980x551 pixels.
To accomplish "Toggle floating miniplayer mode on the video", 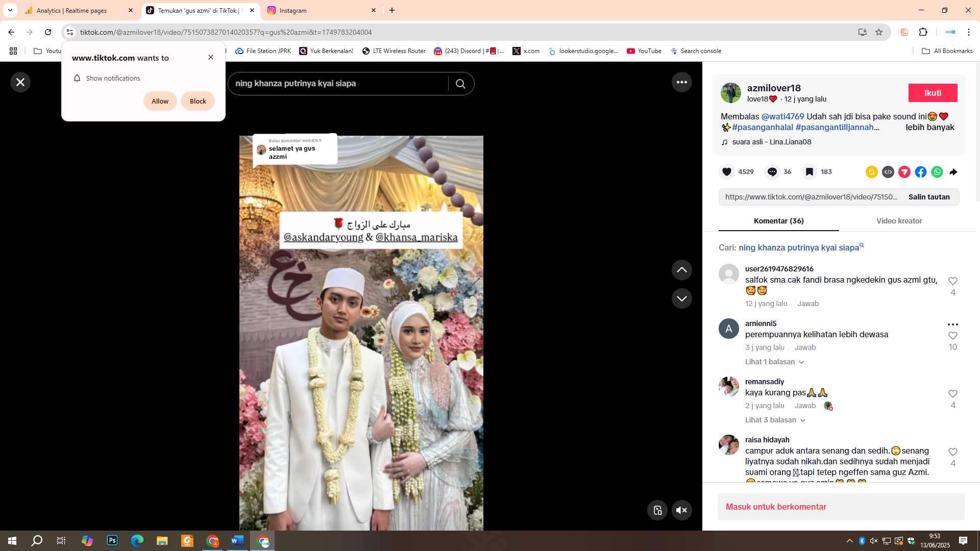I will [657, 510].
